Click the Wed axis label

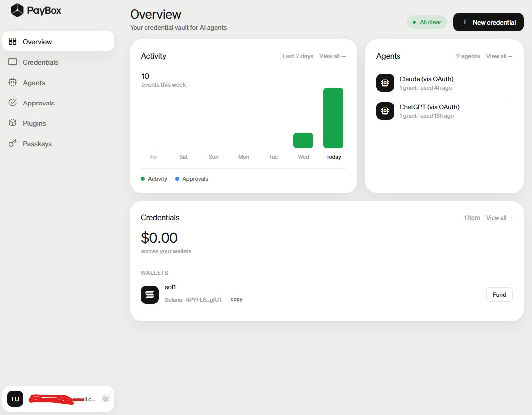[303, 157]
